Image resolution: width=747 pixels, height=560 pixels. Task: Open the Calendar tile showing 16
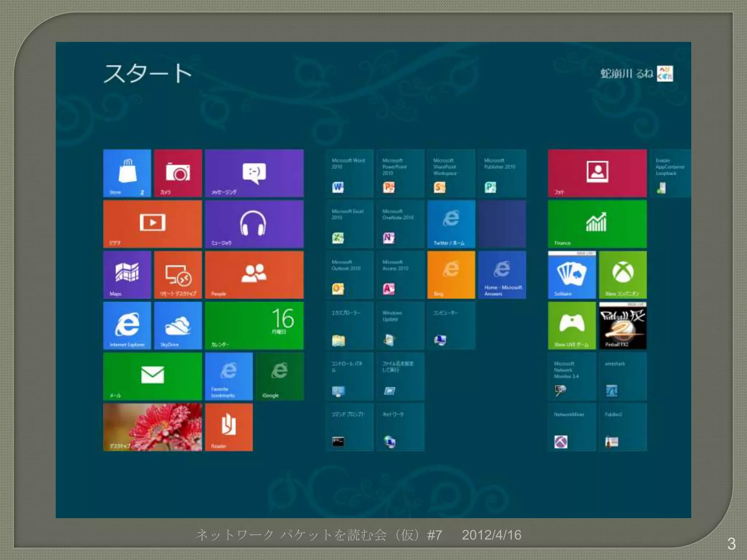254,325
